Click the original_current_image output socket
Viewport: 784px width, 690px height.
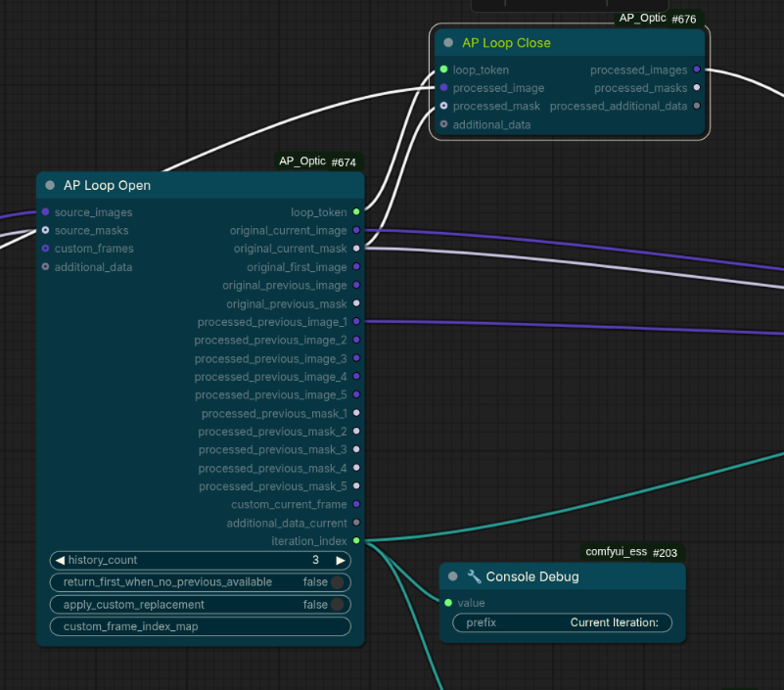point(356,230)
